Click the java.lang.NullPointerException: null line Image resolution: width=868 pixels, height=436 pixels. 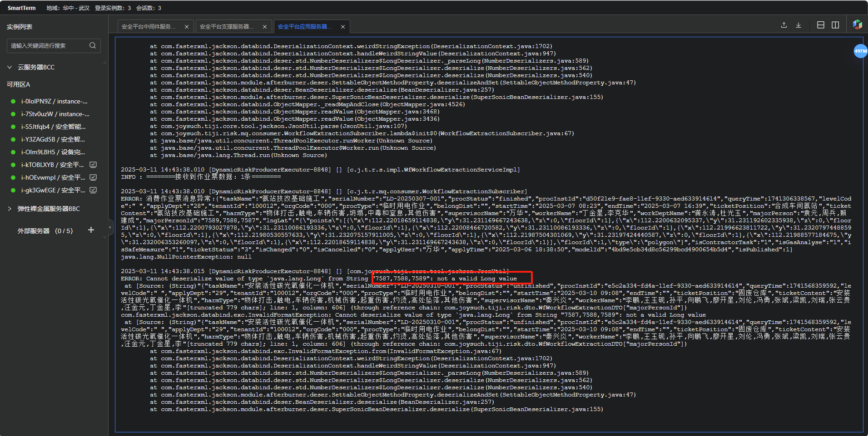pos(186,257)
